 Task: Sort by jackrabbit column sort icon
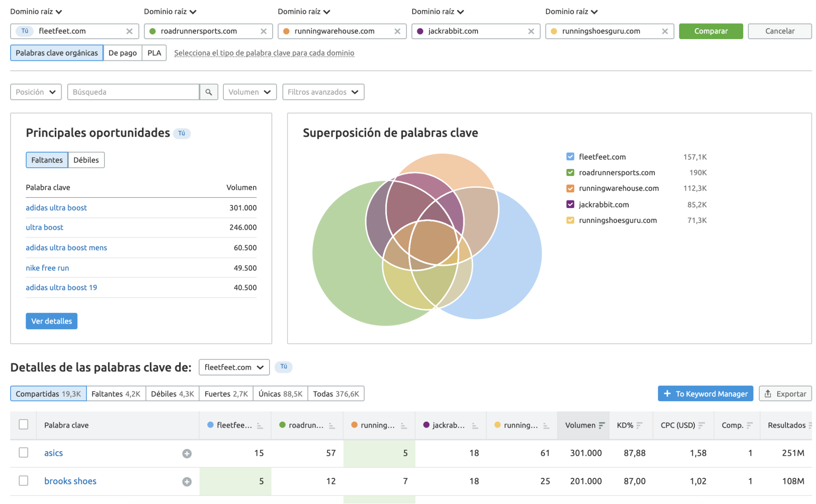pyautogui.click(x=475, y=426)
